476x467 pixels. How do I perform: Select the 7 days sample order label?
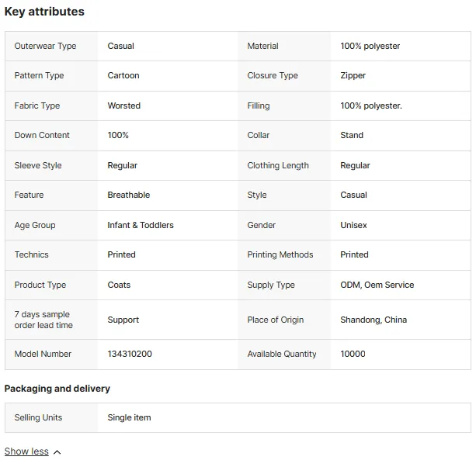(x=43, y=320)
